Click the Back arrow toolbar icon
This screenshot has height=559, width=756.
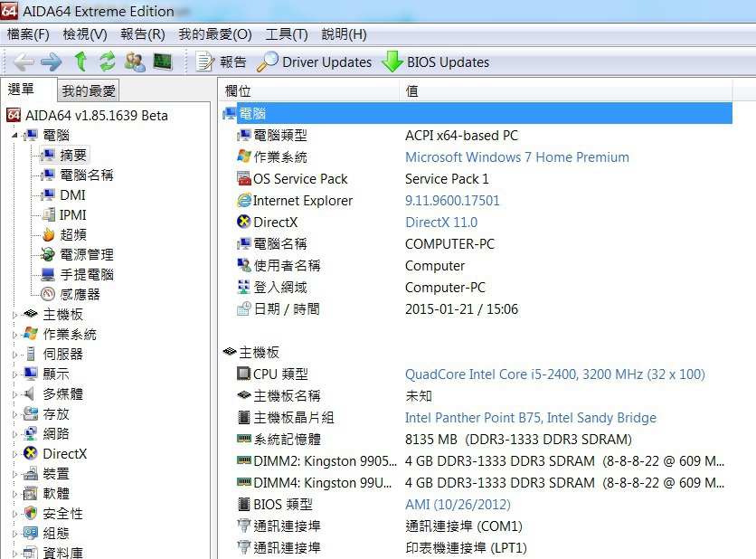coord(24,62)
